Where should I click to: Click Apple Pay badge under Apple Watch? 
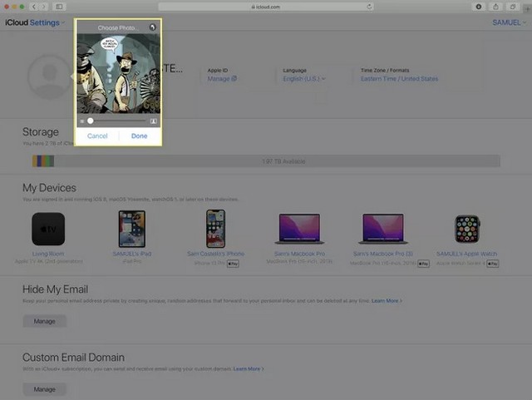pos(493,264)
